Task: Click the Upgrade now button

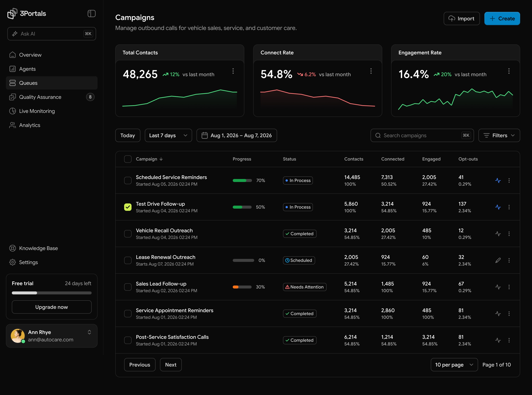Action: (x=52, y=307)
